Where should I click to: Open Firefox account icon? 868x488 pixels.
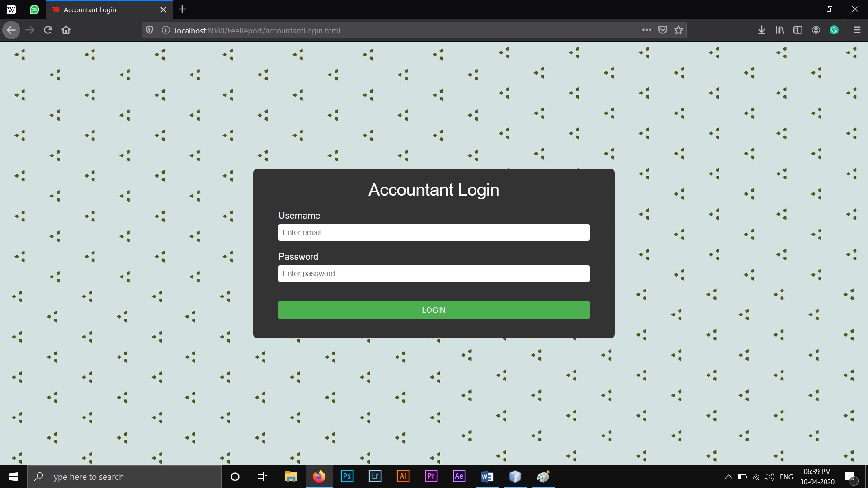click(x=816, y=30)
